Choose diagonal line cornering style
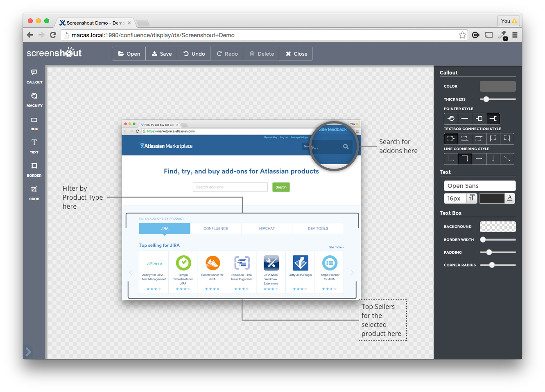The image size is (545, 392). point(507,159)
